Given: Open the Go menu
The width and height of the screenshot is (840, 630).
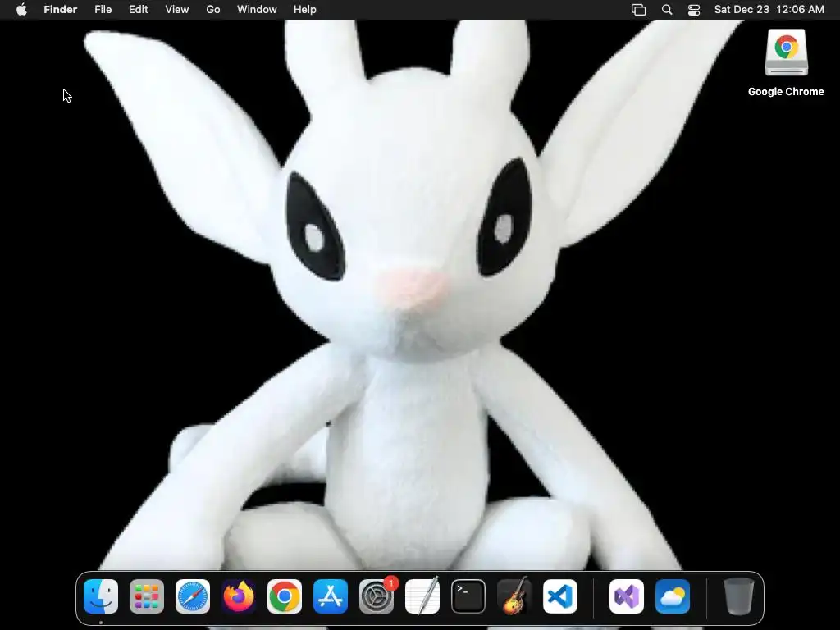Looking at the screenshot, I should point(213,10).
